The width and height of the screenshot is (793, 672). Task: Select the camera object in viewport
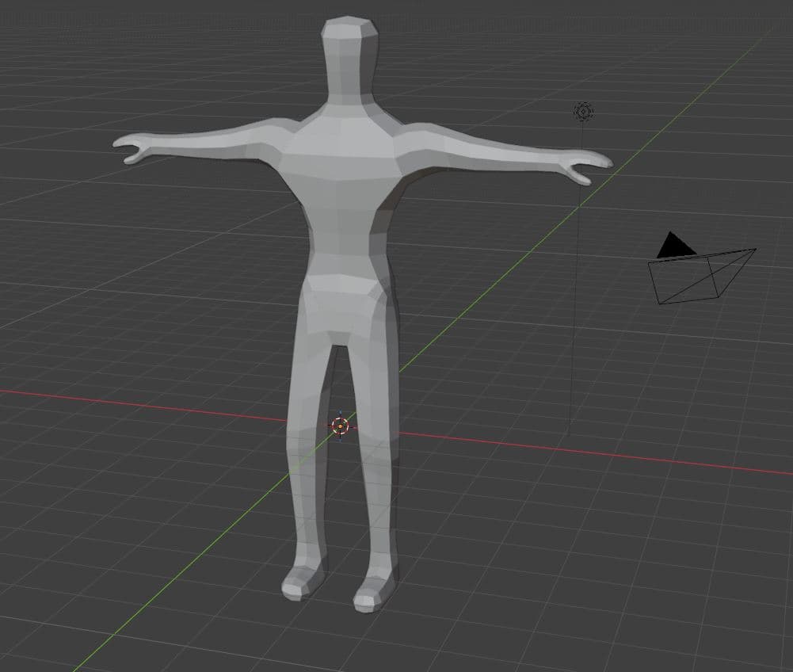point(702,269)
